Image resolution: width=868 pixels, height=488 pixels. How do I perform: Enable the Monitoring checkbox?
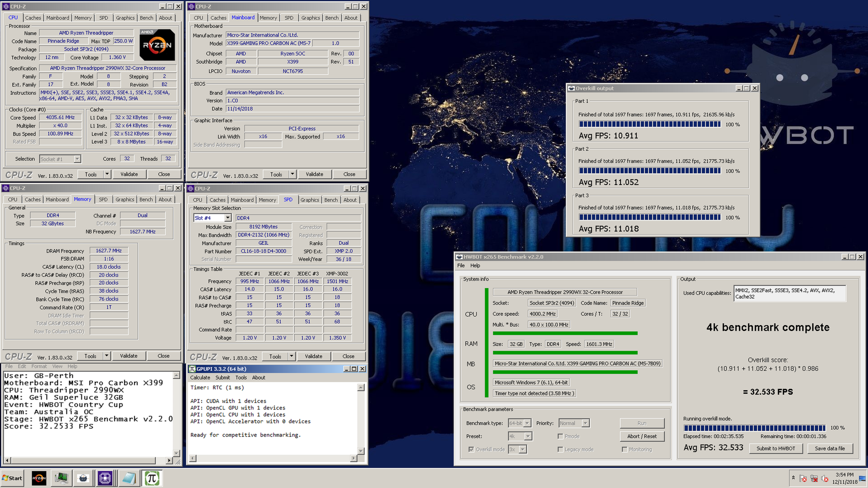coord(625,449)
